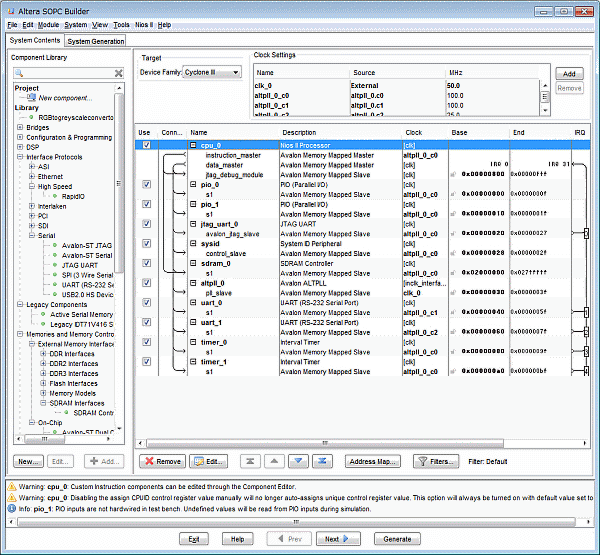Collapse the cpu_0 module row
The width and height of the screenshot is (600, 555).
click(193, 145)
